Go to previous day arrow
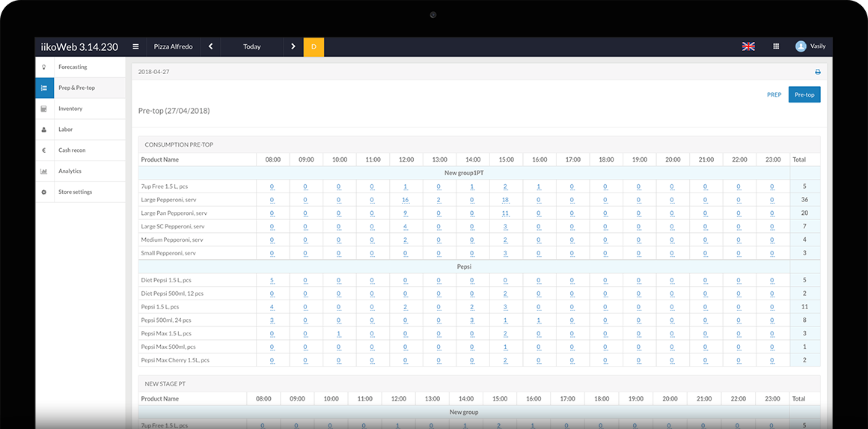868x429 pixels. coord(211,47)
